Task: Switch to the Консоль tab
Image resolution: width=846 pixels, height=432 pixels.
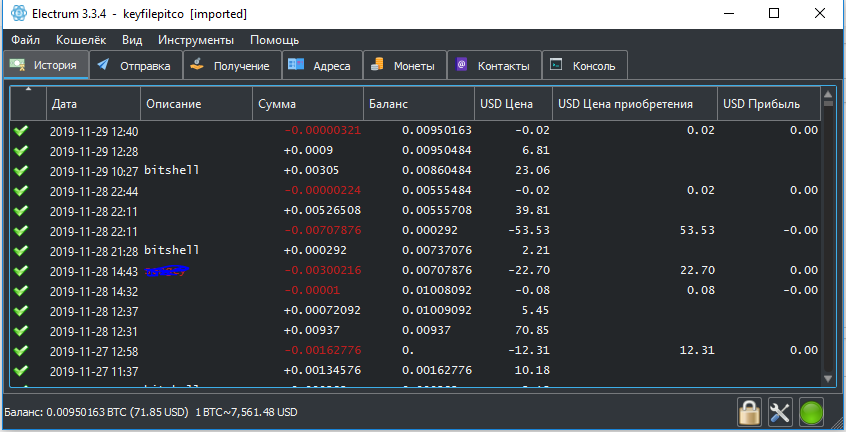Action: coord(584,65)
